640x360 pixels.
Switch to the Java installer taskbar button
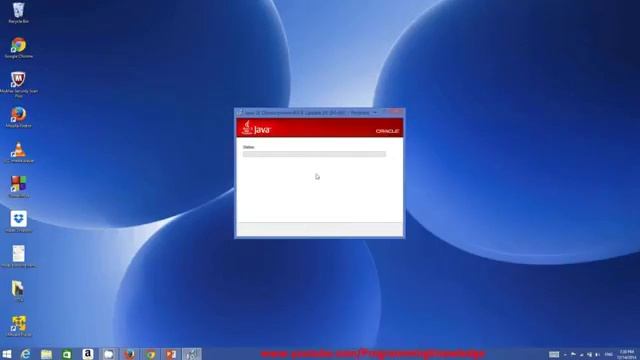tap(192, 354)
